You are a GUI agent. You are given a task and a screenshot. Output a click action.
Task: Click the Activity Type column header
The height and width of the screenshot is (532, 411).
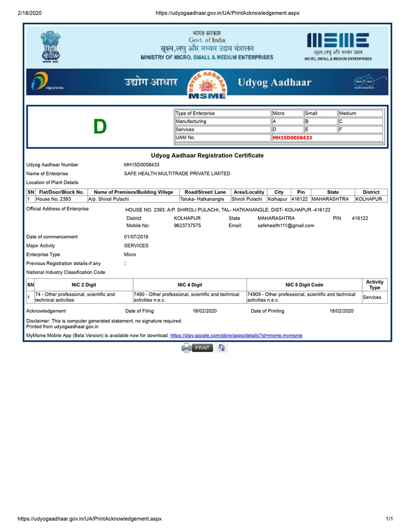tap(375, 285)
